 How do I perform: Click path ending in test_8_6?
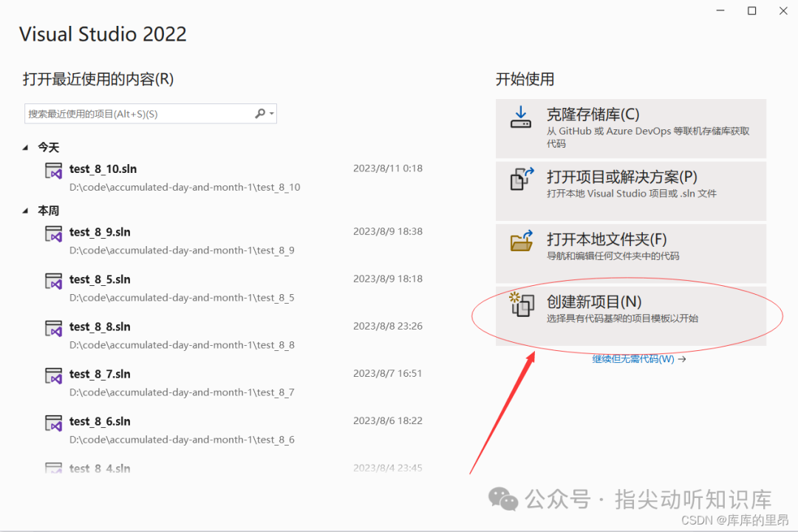182,440
